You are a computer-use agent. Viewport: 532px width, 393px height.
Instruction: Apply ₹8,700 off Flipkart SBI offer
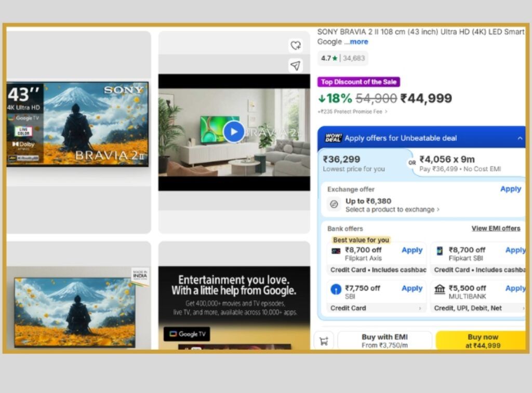[x=515, y=250]
